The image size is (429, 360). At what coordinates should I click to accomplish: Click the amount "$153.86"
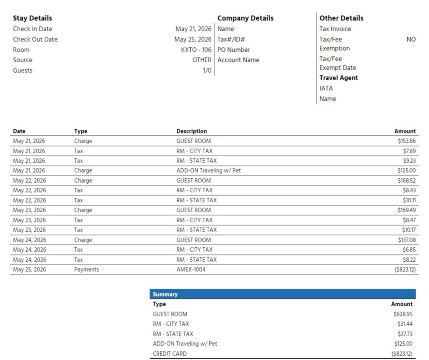pos(407,141)
